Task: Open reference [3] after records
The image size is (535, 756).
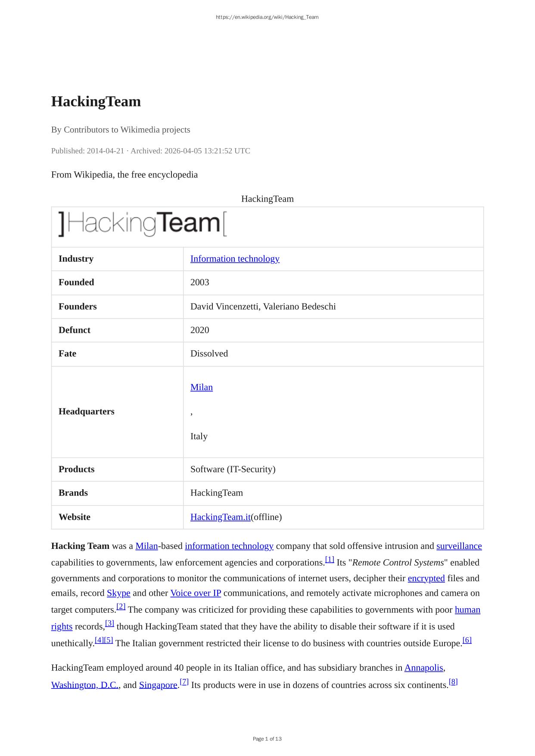Action: [x=109, y=623]
